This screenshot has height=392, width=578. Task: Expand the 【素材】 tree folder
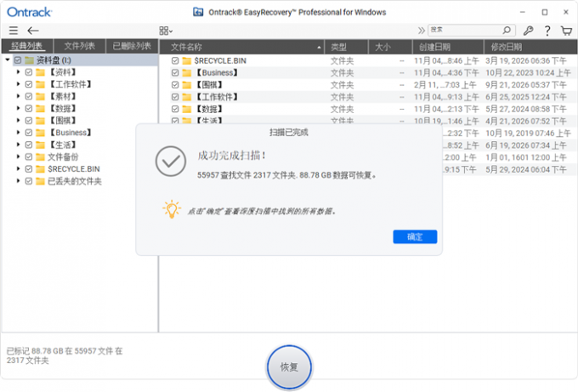[18, 96]
